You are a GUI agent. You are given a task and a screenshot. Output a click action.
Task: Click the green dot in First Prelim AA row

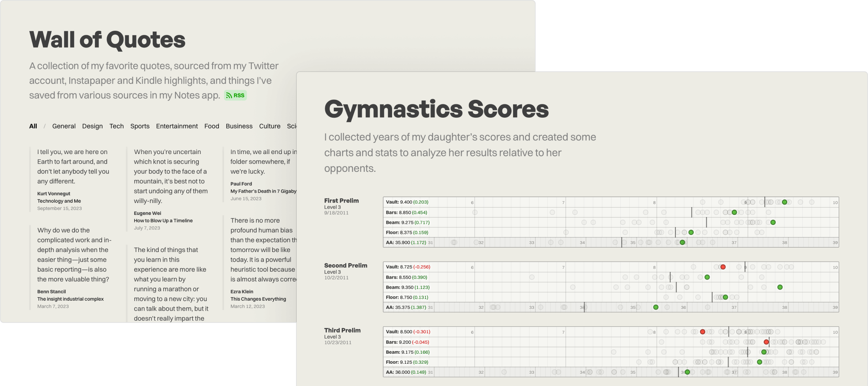click(x=682, y=242)
